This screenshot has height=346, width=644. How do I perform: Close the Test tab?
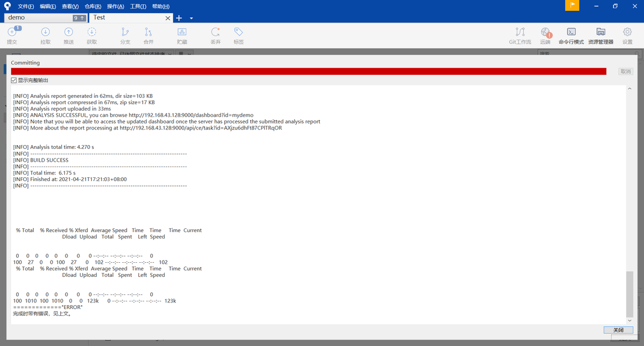[x=167, y=18]
